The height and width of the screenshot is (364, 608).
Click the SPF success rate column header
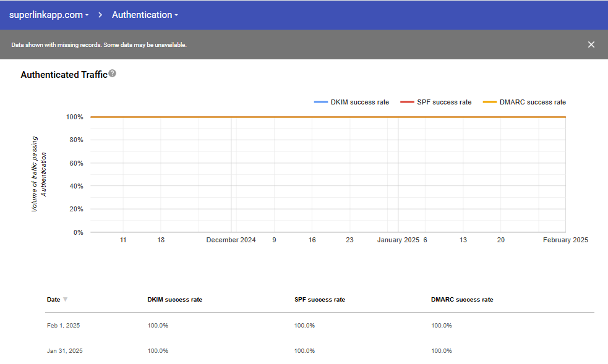pyautogui.click(x=319, y=300)
